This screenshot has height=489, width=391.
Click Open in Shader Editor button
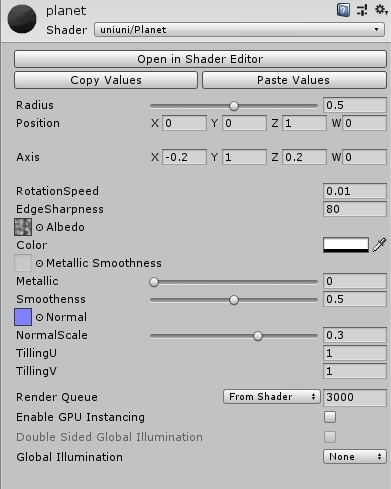click(x=200, y=59)
